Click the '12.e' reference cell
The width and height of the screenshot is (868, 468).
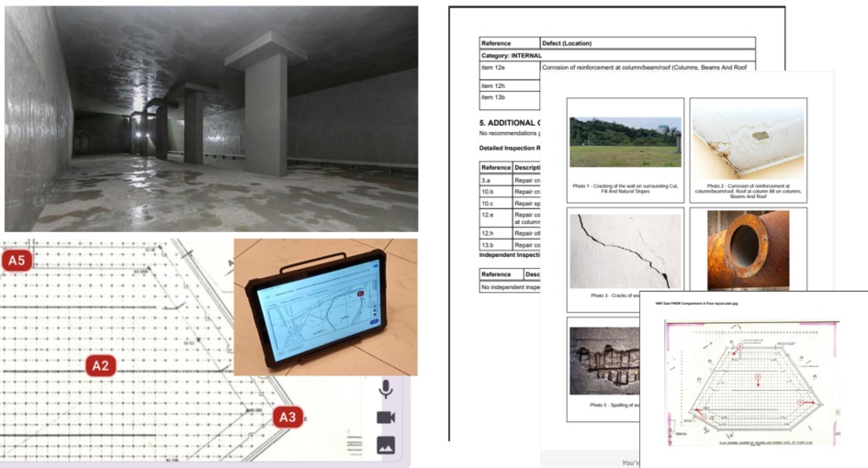(496, 218)
